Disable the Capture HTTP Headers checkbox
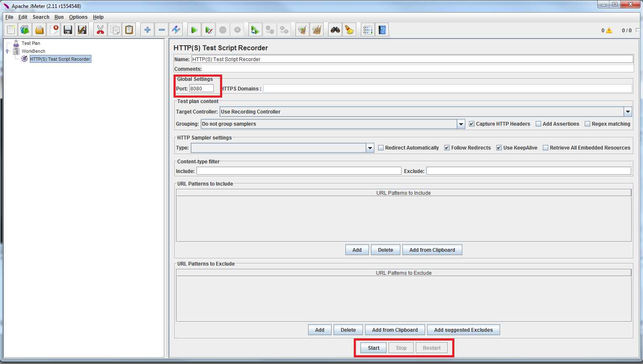The width and height of the screenshot is (643, 364). pos(472,124)
